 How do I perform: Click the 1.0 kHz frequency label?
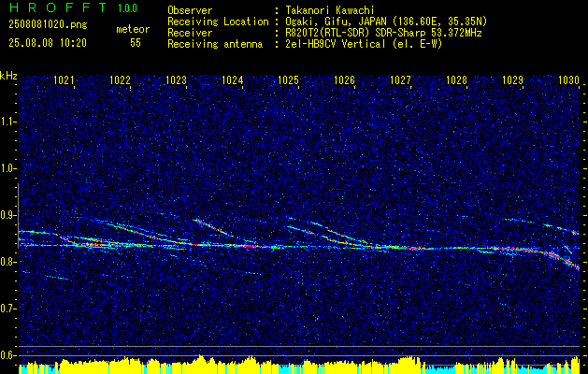point(7,168)
